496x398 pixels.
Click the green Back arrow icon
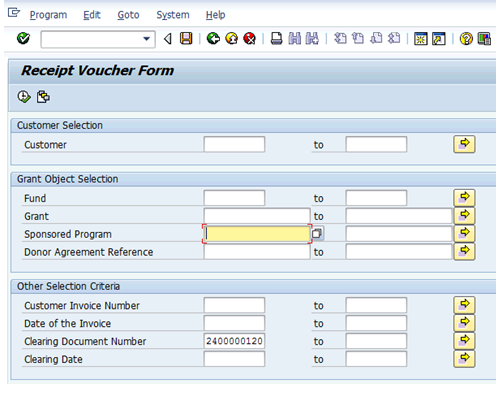tap(213, 39)
